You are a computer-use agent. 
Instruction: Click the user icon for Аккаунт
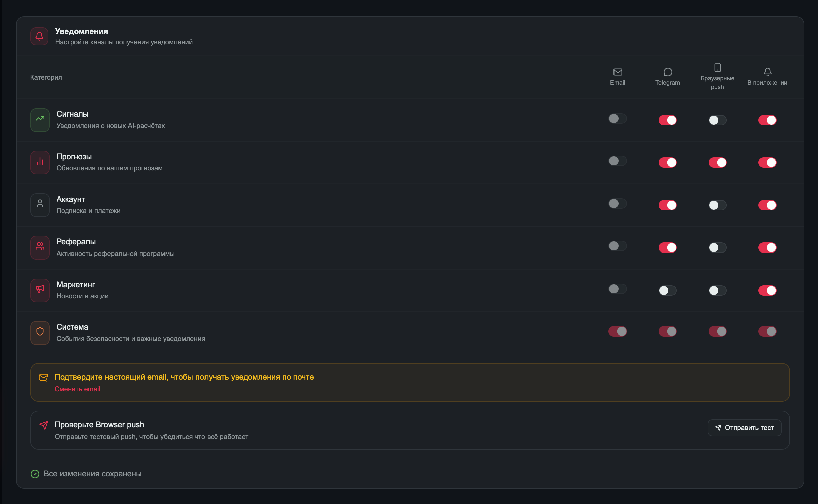pos(40,205)
